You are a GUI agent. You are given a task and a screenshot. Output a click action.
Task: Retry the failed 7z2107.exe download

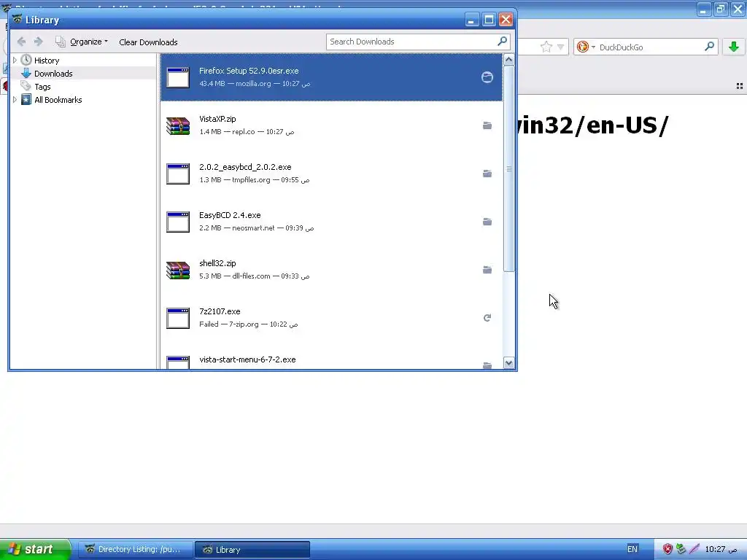click(487, 318)
